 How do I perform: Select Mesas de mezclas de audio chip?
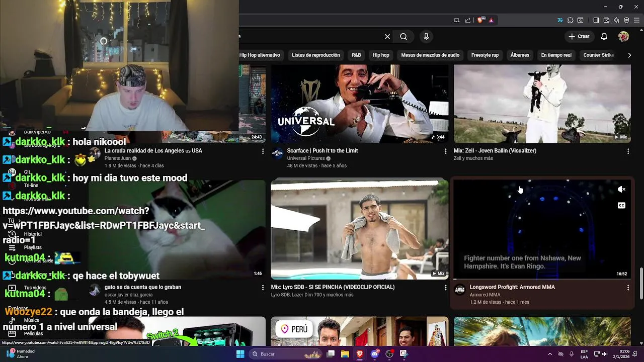point(430,55)
